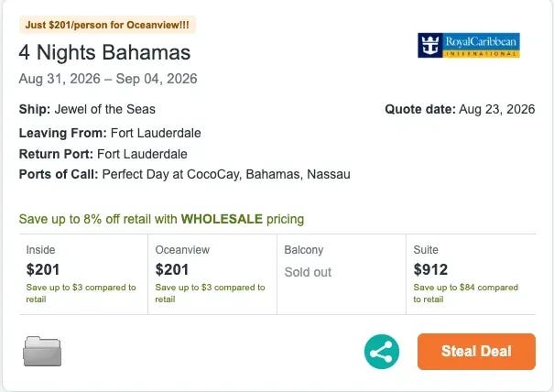Click the Royal Caribbean International logo
The width and height of the screenshot is (554, 392).
tap(469, 45)
